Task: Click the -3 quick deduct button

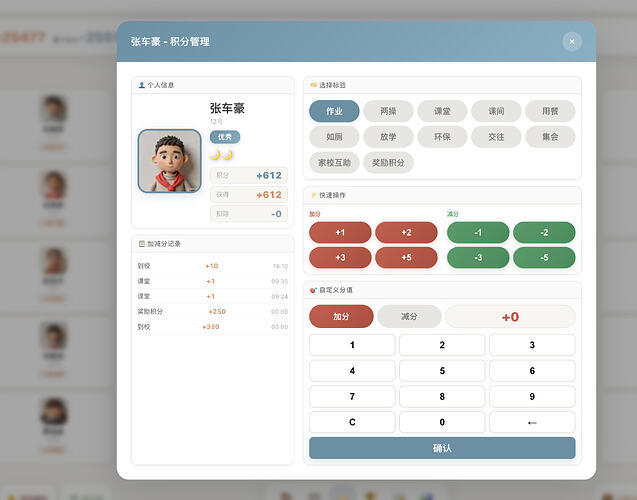Action: click(478, 258)
